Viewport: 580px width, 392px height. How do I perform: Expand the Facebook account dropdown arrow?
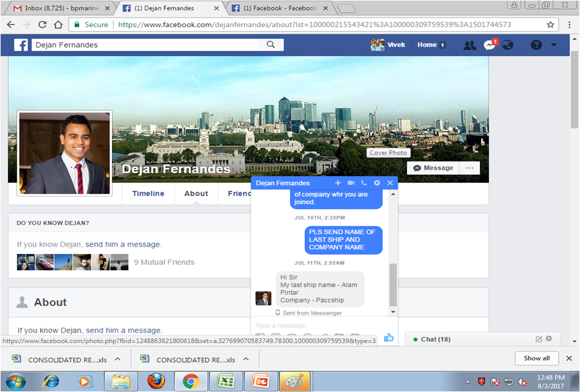point(553,45)
